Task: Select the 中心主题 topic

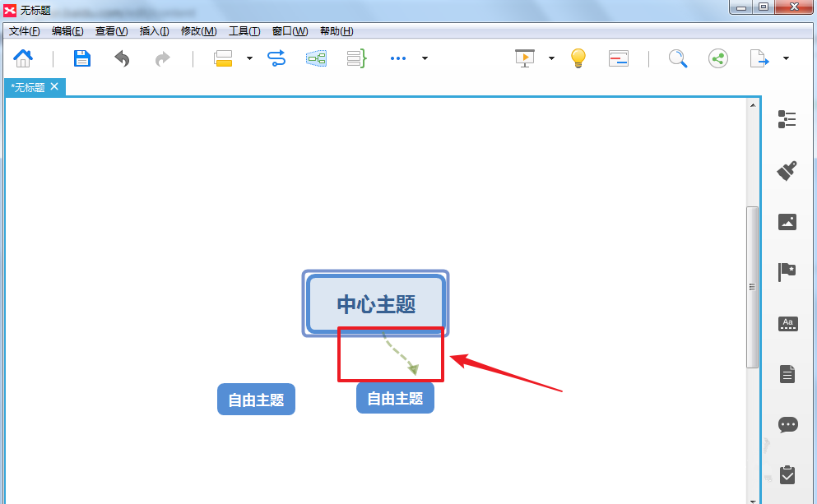Action: coord(375,303)
